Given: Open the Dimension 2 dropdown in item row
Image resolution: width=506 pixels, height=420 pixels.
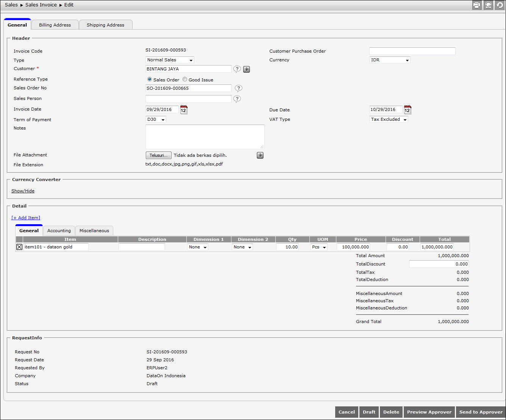Looking at the screenshot, I should [242, 247].
